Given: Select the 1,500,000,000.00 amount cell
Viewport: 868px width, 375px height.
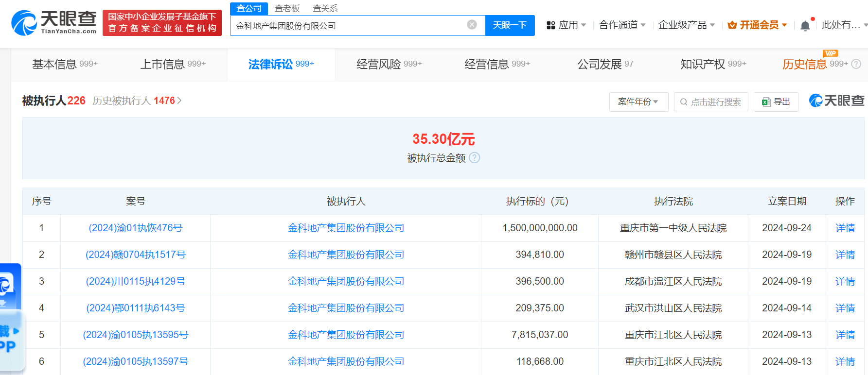Looking at the screenshot, I should 540,228.
